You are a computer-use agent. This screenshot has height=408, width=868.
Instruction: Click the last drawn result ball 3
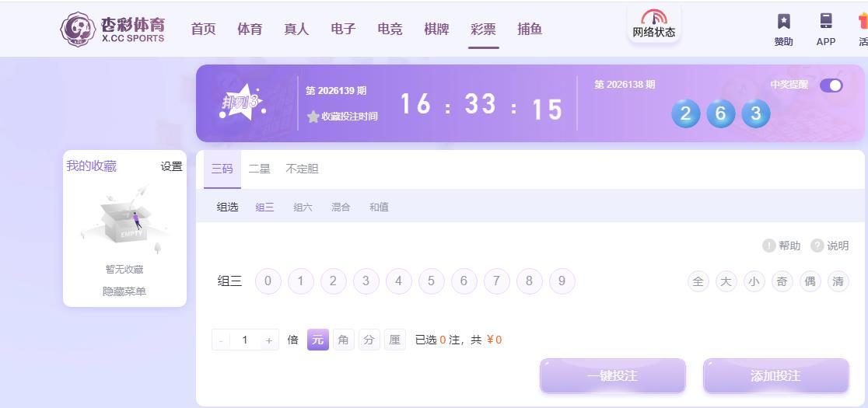coord(756,114)
